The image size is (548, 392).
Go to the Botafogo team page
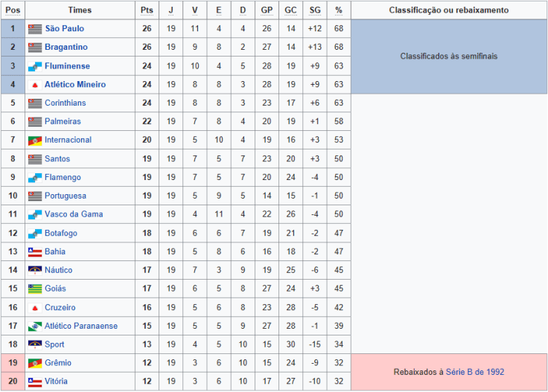[x=61, y=233]
